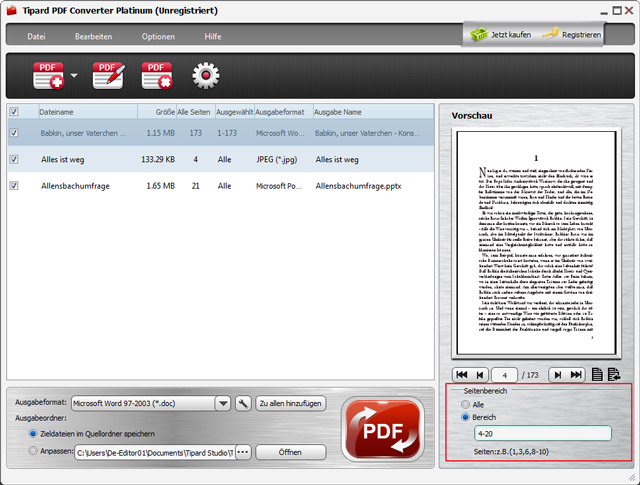Go to next preview page
This screenshot has width=640, height=485.
click(558, 375)
